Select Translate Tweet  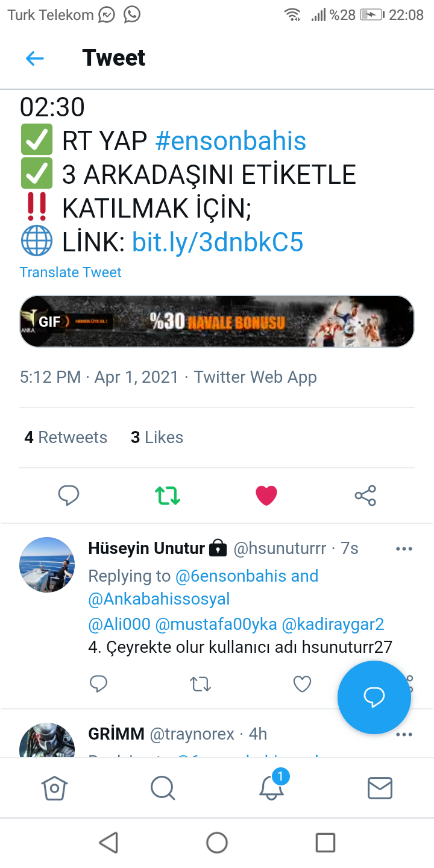71,272
